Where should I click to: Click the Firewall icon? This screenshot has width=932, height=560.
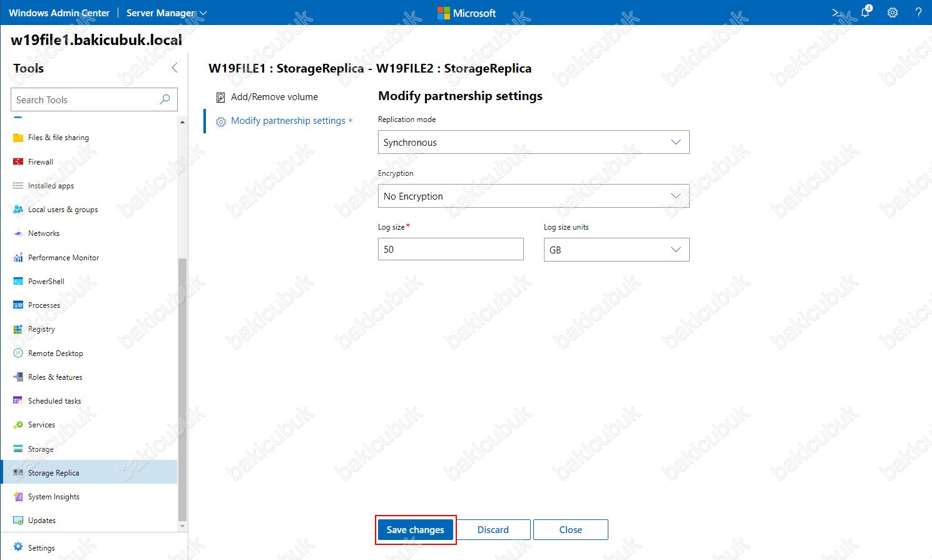click(x=18, y=162)
